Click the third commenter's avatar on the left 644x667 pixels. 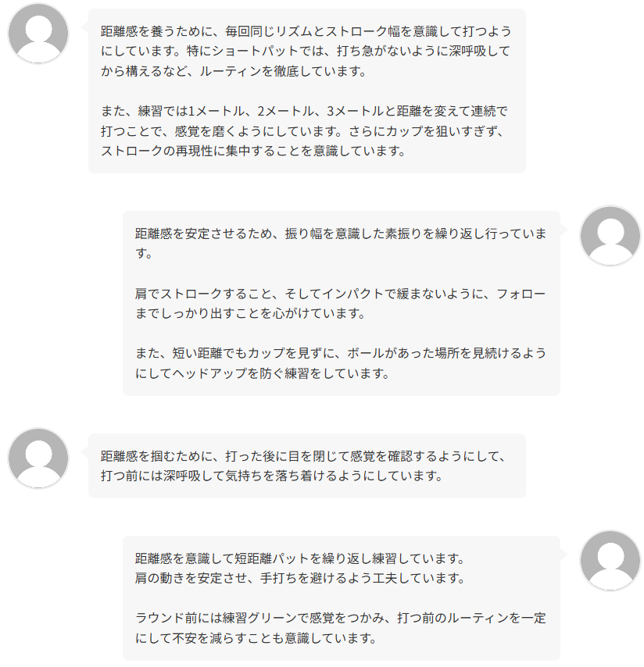[38, 458]
